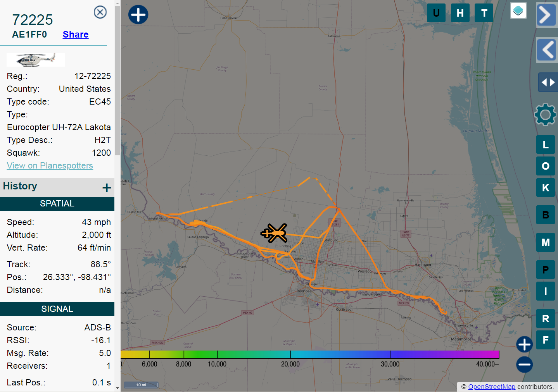Click country value United States

tap(85, 89)
